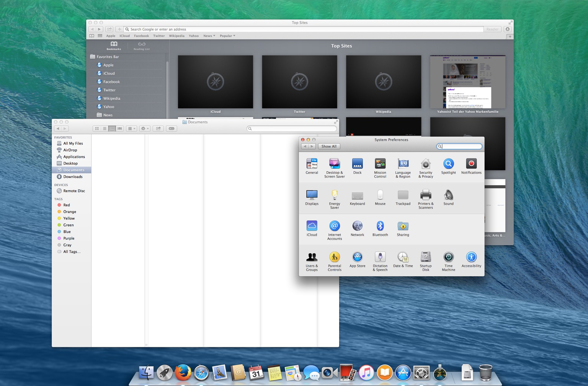Open Security & Privacy preferences

[426, 168]
